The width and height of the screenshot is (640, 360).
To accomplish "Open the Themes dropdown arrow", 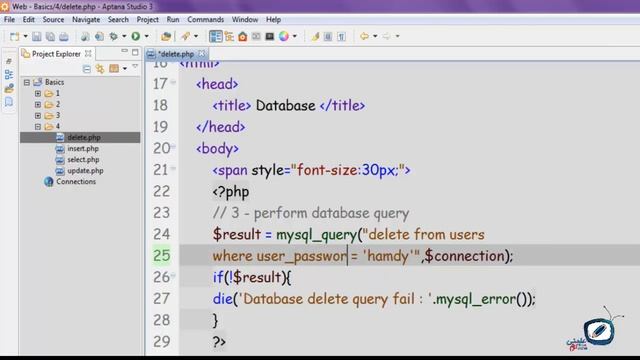I will pos(295,36).
